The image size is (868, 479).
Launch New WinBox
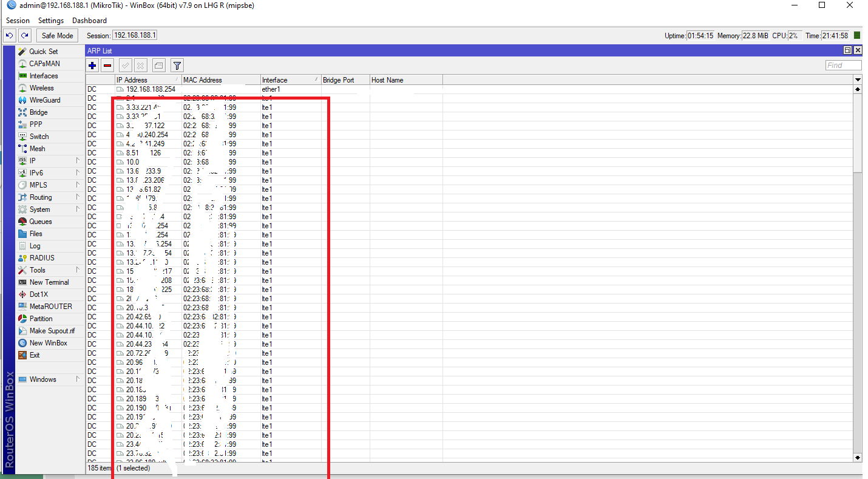point(48,343)
